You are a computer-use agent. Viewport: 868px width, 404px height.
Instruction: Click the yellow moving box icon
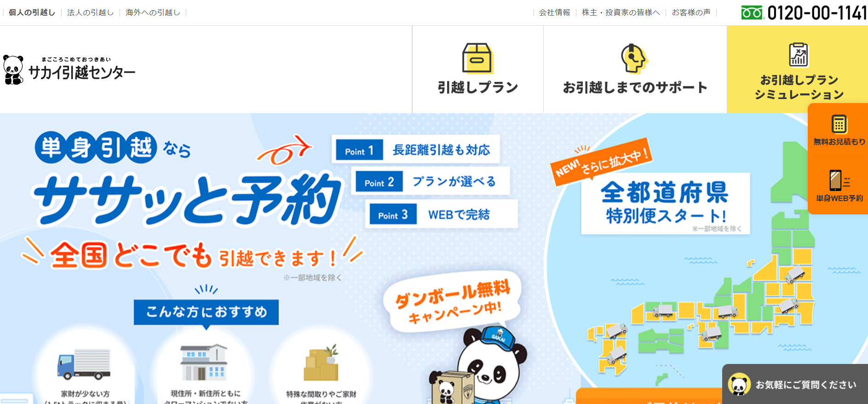[477, 58]
